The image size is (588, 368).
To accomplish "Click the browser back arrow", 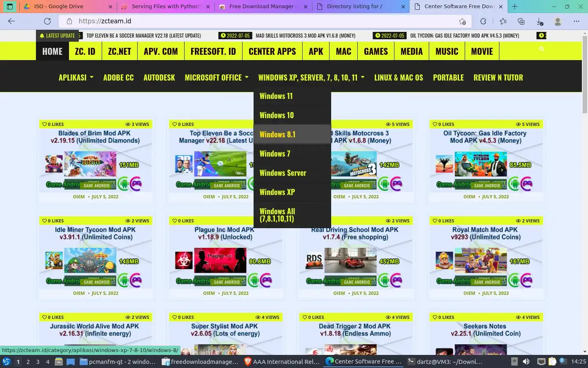I will 11,21.
